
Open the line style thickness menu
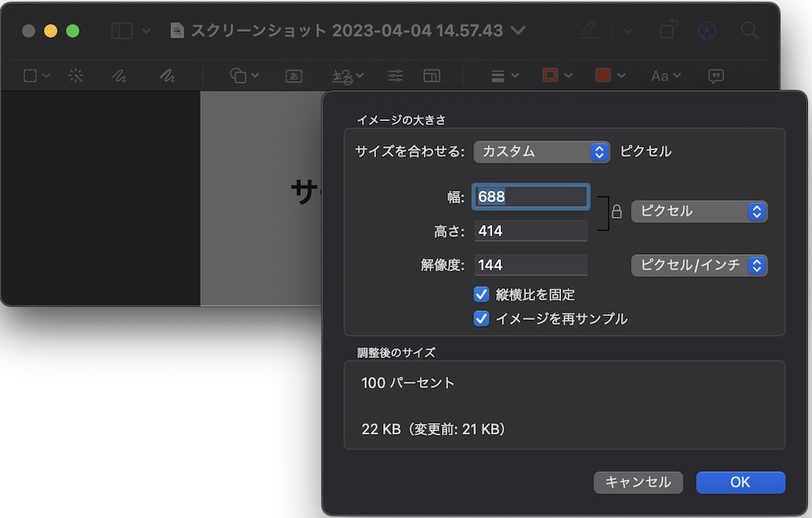pos(504,76)
